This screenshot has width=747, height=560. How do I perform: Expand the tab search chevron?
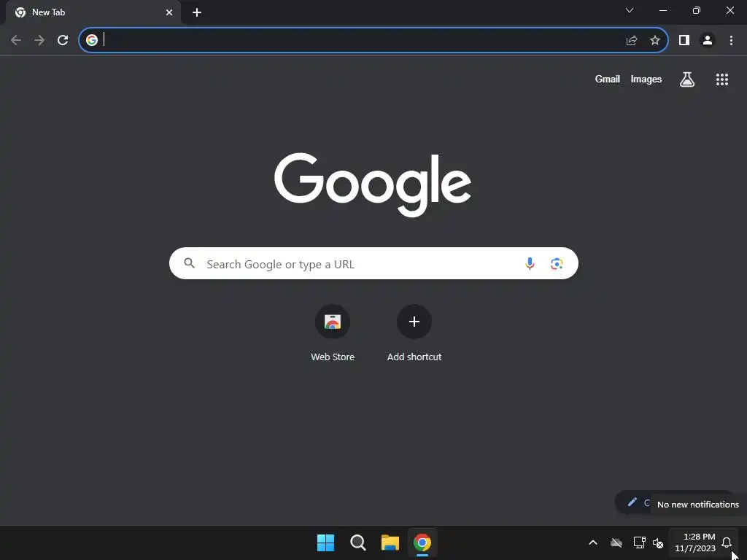(630, 10)
